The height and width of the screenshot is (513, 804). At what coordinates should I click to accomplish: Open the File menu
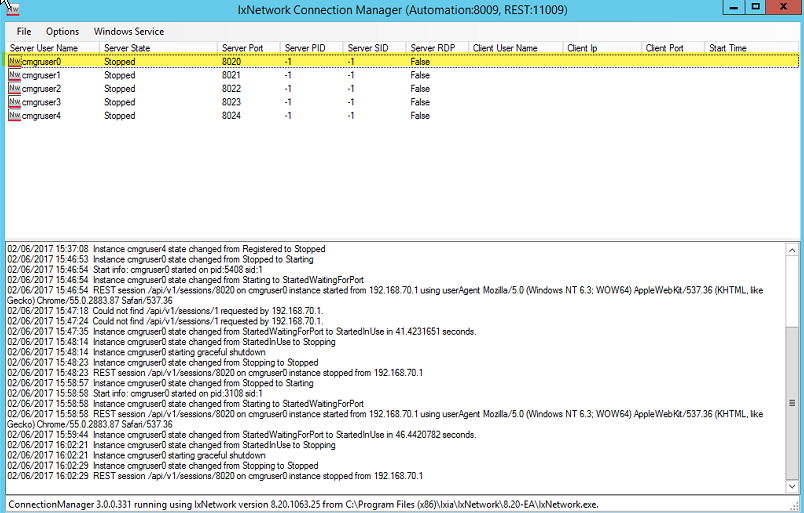point(24,32)
